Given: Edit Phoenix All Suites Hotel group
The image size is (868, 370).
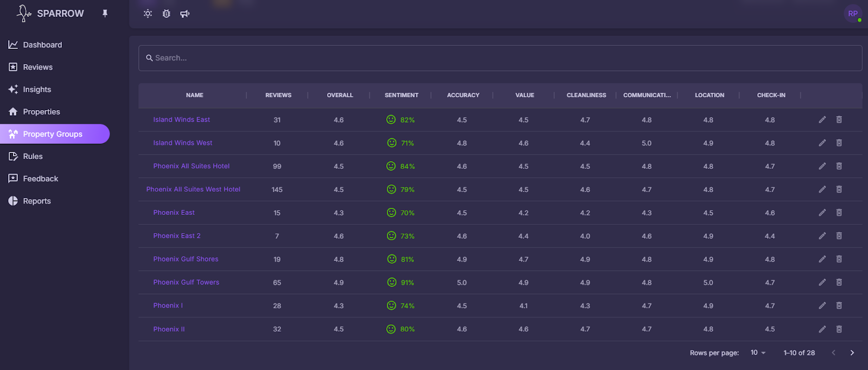Looking at the screenshot, I should [x=822, y=166].
